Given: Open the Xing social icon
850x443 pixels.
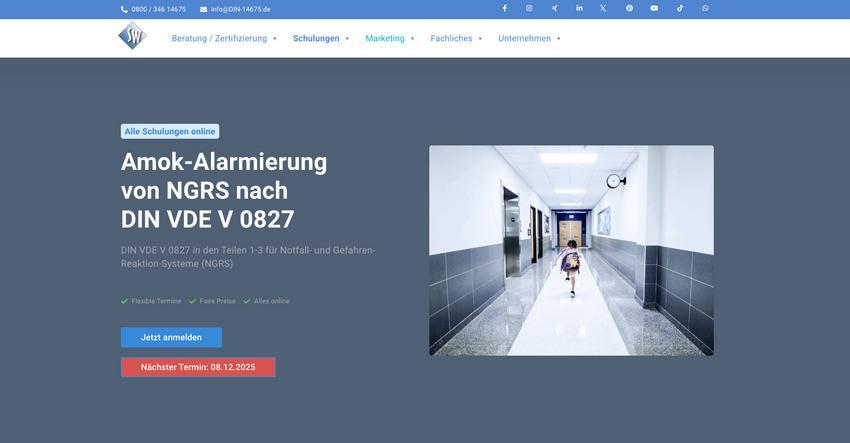Looking at the screenshot, I should click(555, 8).
